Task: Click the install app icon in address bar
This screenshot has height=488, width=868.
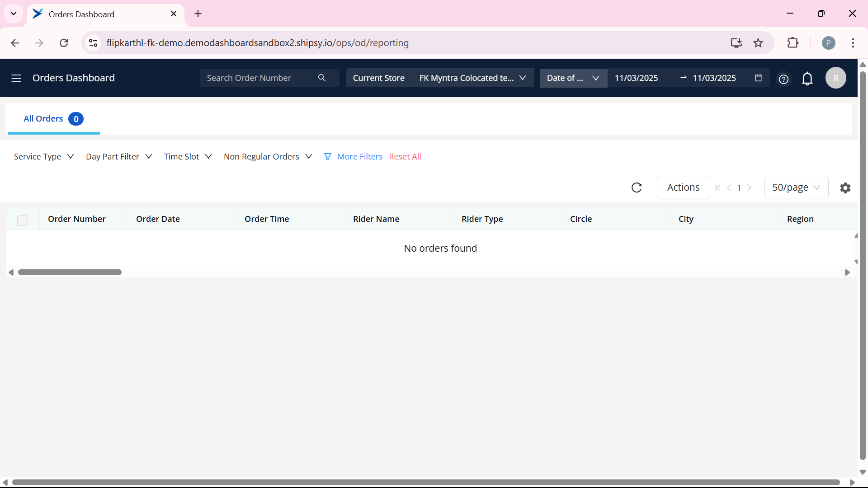Action: click(x=736, y=43)
